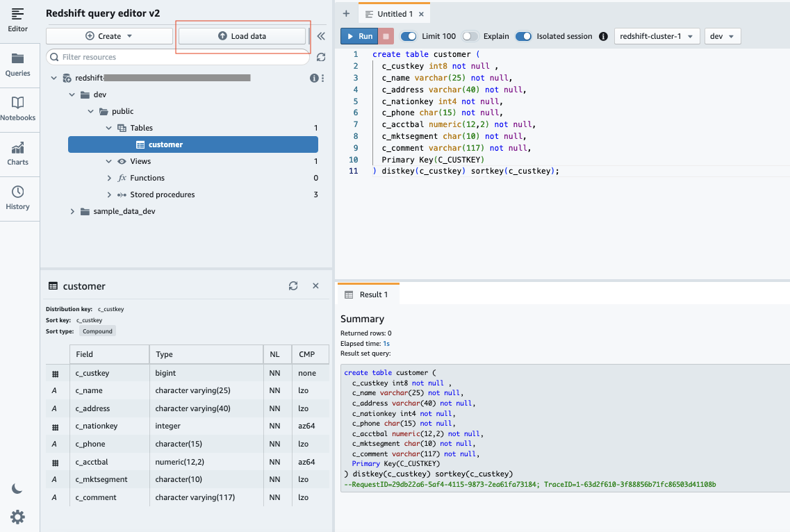Click the Load data button

click(x=242, y=36)
